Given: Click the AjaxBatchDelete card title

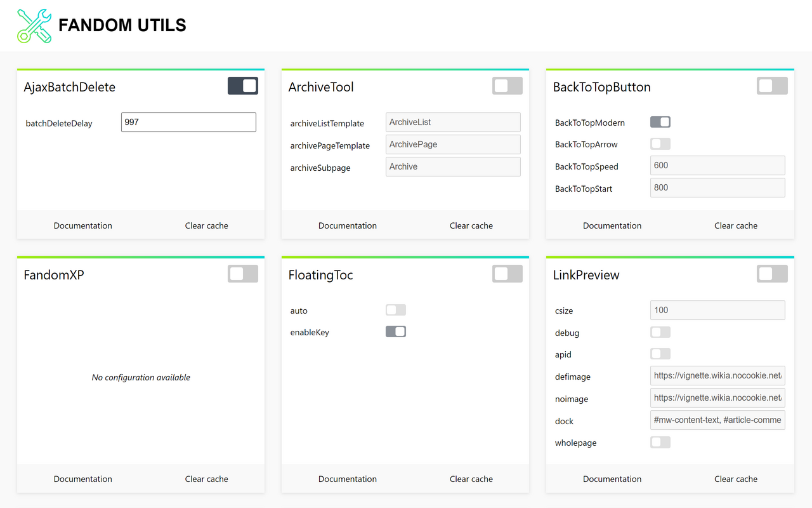Looking at the screenshot, I should coord(70,87).
